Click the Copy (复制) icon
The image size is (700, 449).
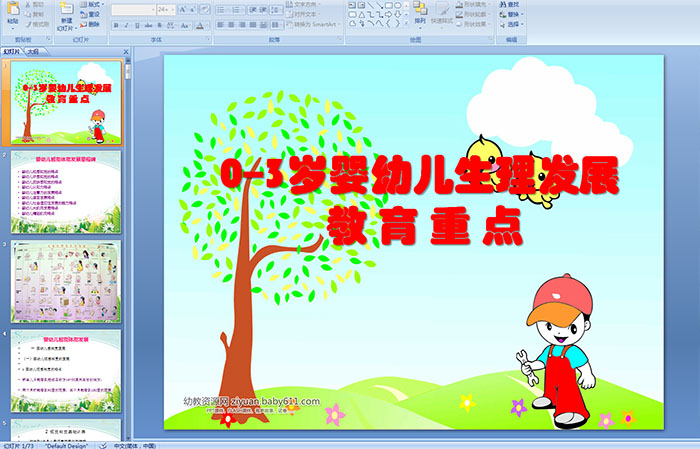click(28, 14)
